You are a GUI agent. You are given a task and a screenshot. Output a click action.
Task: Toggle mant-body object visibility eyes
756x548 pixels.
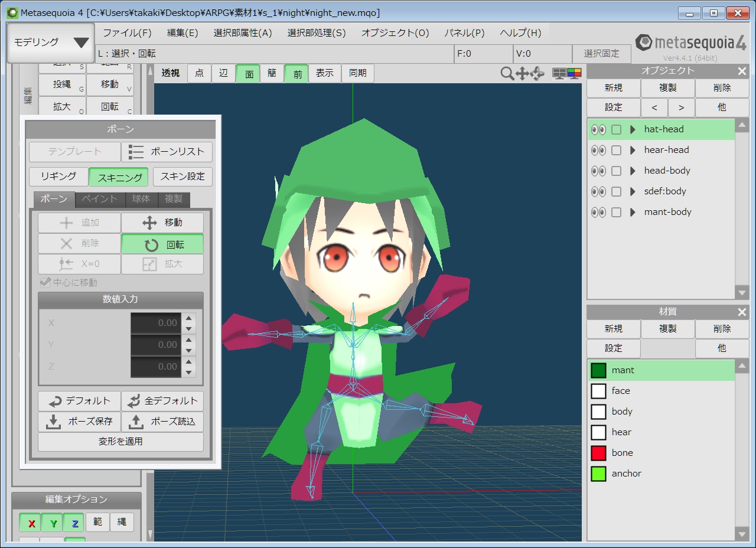pos(598,212)
